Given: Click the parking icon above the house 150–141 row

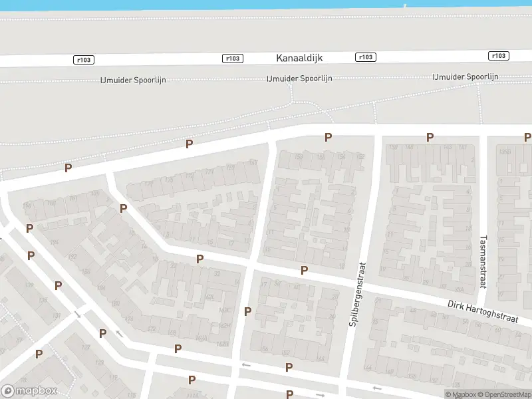Looking at the screenshot, I should click(x=430, y=138).
